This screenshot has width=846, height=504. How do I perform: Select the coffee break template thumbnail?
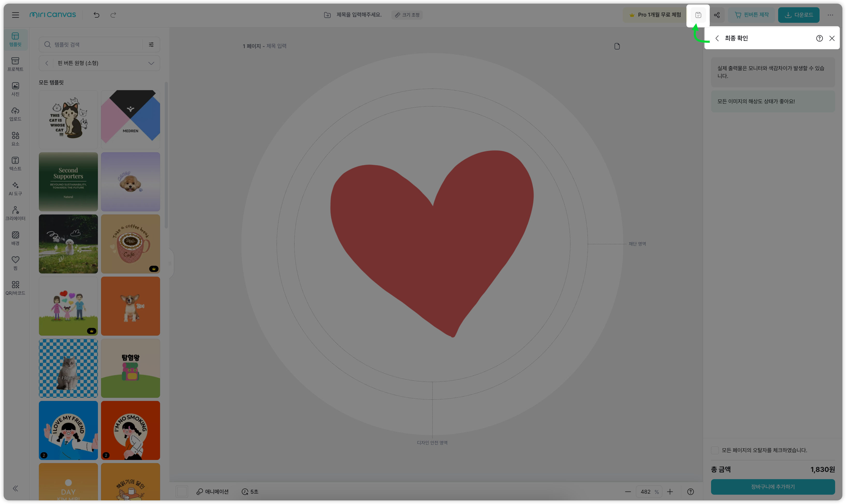(x=130, y=243)
